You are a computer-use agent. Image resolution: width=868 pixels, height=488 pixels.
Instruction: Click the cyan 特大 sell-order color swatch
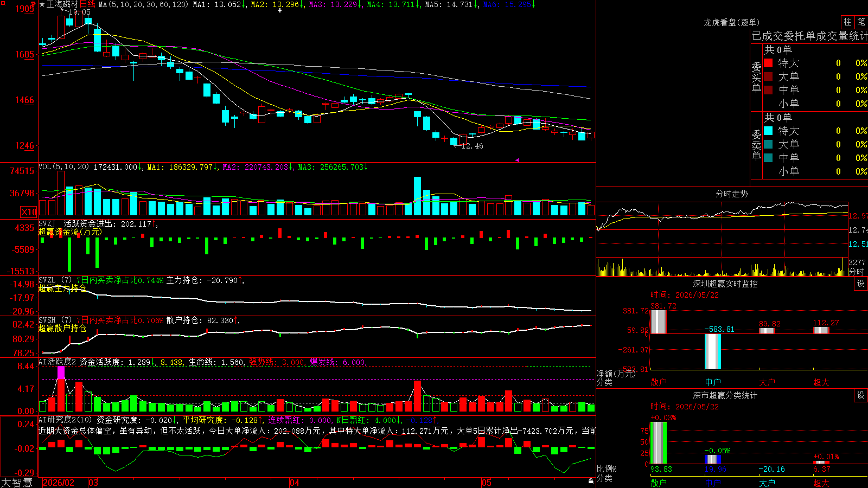768,131
